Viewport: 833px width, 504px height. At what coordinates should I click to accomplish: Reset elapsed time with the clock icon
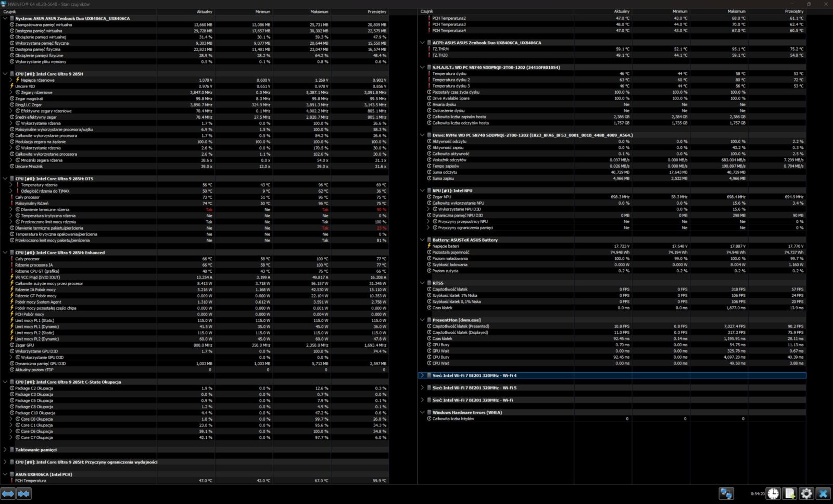pyautogui.click(x=773, y=493)
